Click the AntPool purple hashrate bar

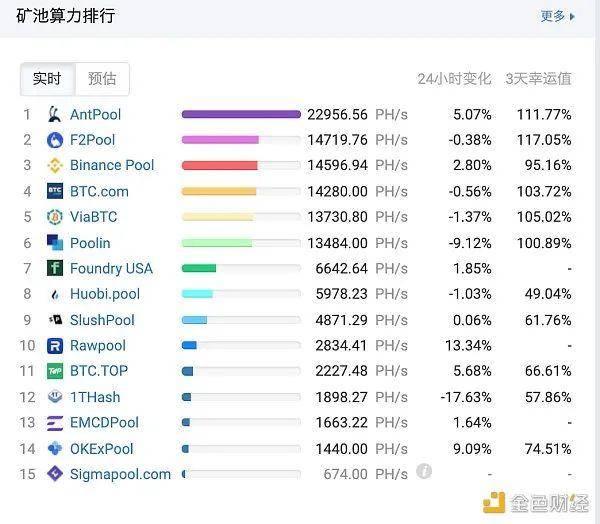click(241, 114)
